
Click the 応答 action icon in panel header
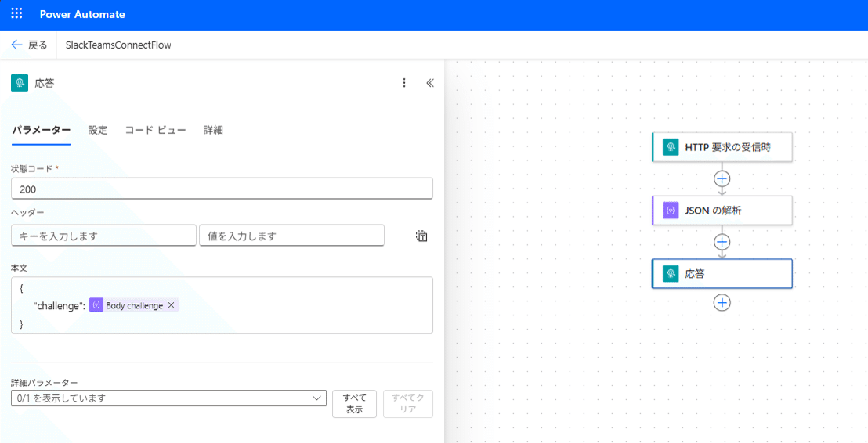click(20, 83)
